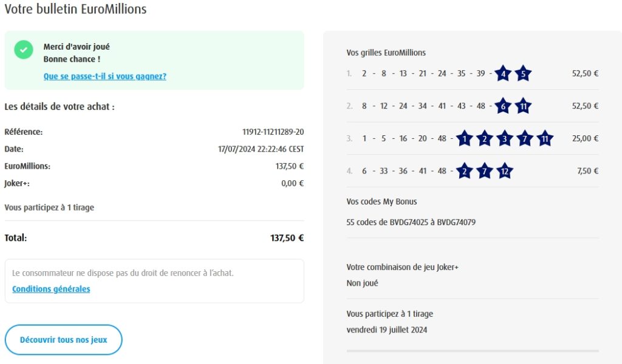Click the green success checkmark icon

click(24, 50)
